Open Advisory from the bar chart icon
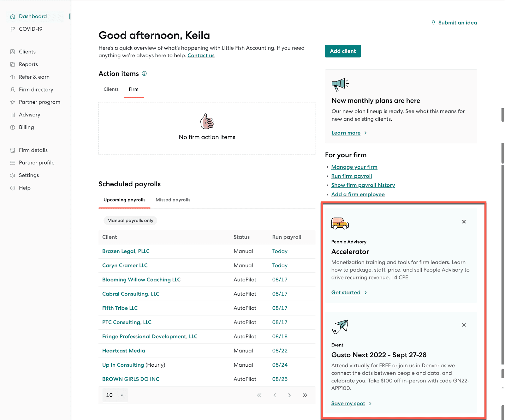The height and width of the screenshot is (420, 505). 13,115
